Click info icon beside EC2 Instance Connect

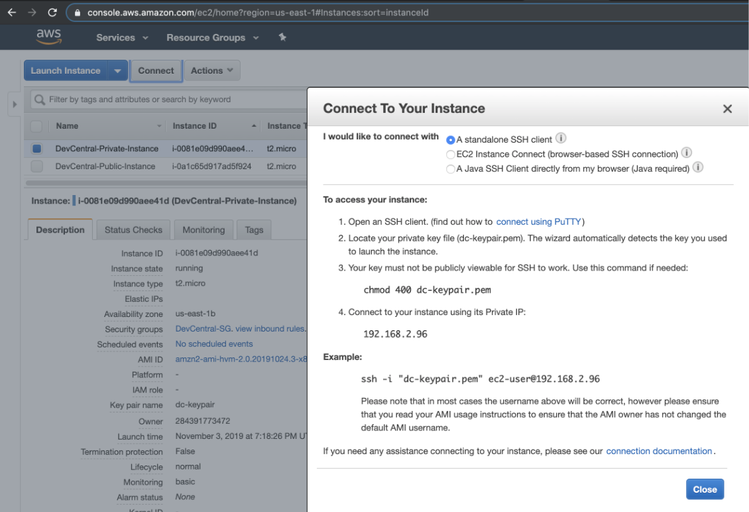click(x=687, y=153)
